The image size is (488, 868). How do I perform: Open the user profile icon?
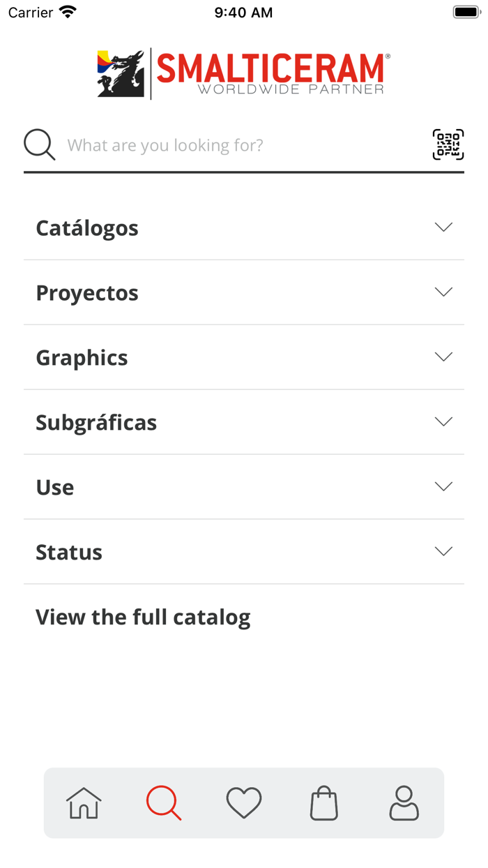pos(404,802)
